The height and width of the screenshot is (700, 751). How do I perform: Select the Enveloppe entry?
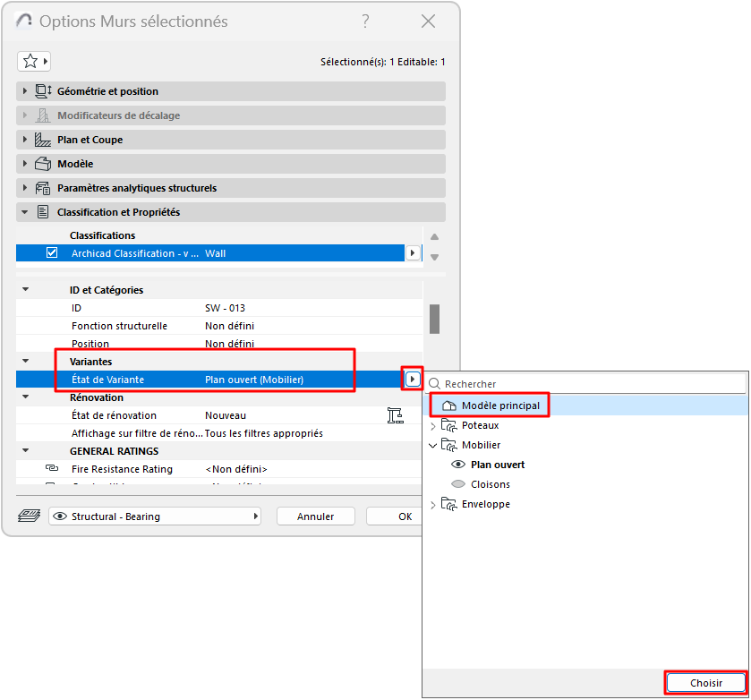[x=486, y=504]
